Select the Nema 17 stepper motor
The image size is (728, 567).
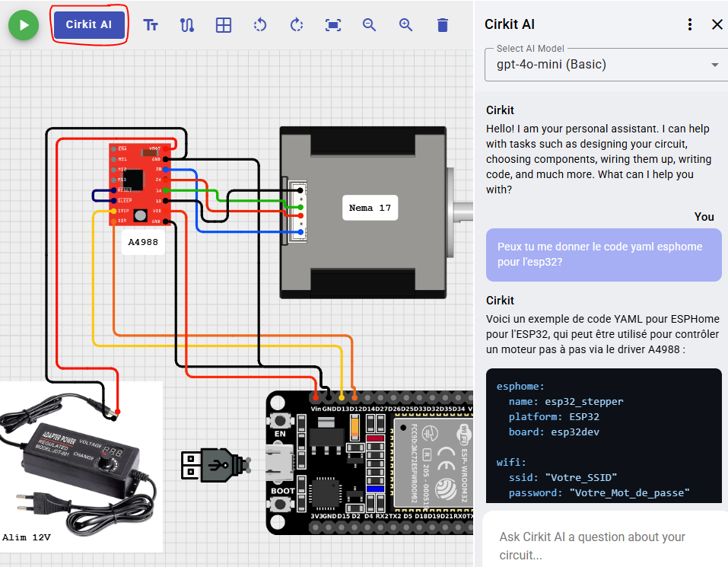pyautogui.click(x=363, y=213)
